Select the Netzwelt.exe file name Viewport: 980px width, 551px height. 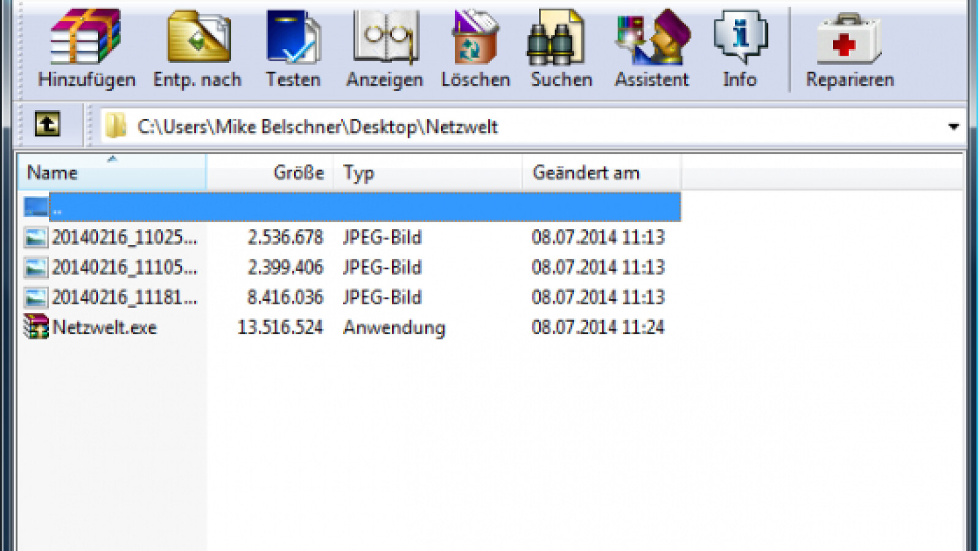coord(105,328)
